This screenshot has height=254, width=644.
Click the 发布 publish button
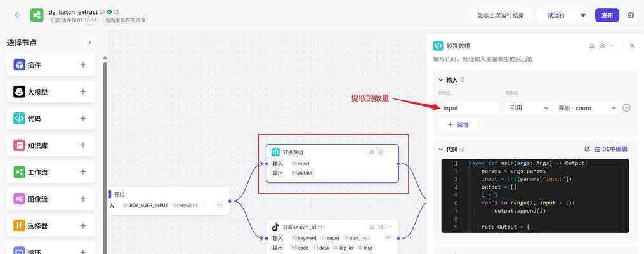[x=607, y=15]
